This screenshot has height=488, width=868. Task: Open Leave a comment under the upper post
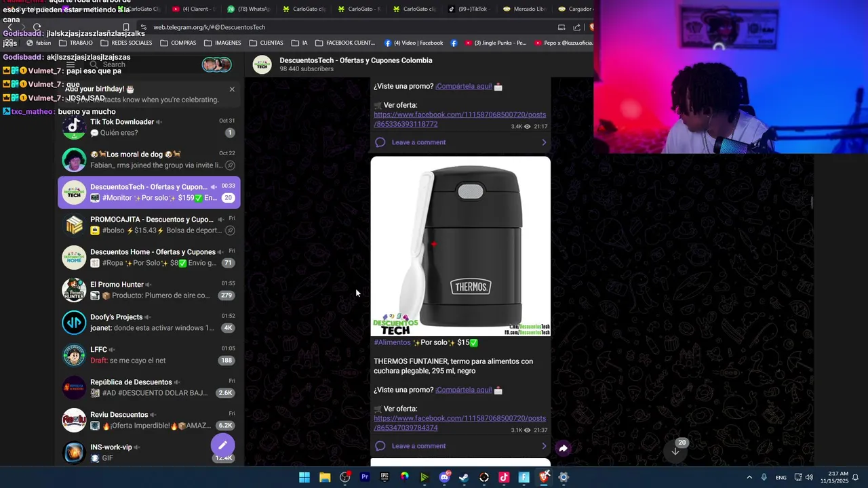pyautogui.click(x=460, y=142)
